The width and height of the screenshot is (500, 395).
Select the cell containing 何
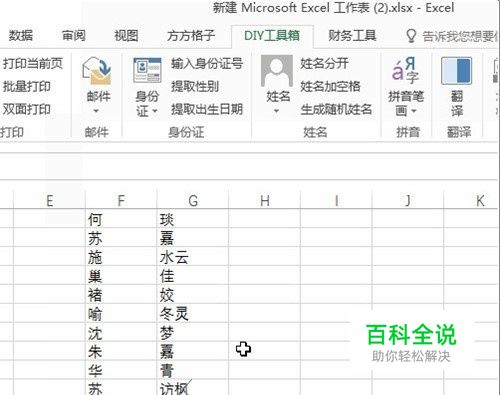coord(121,219)
